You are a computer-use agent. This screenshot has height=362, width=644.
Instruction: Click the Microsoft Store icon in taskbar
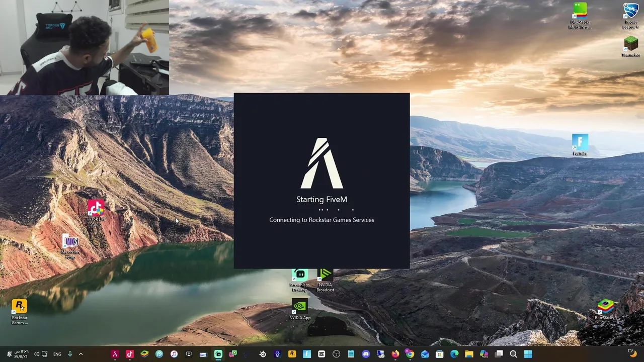coord(440,354)
